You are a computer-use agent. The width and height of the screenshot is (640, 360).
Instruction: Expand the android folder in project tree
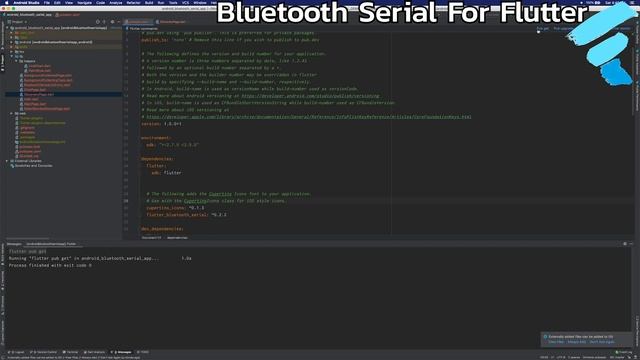12,42
